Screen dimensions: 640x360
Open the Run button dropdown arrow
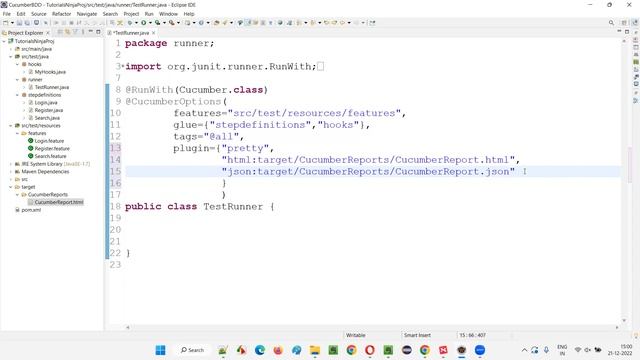pyautogui.click(x=150, y=23)
